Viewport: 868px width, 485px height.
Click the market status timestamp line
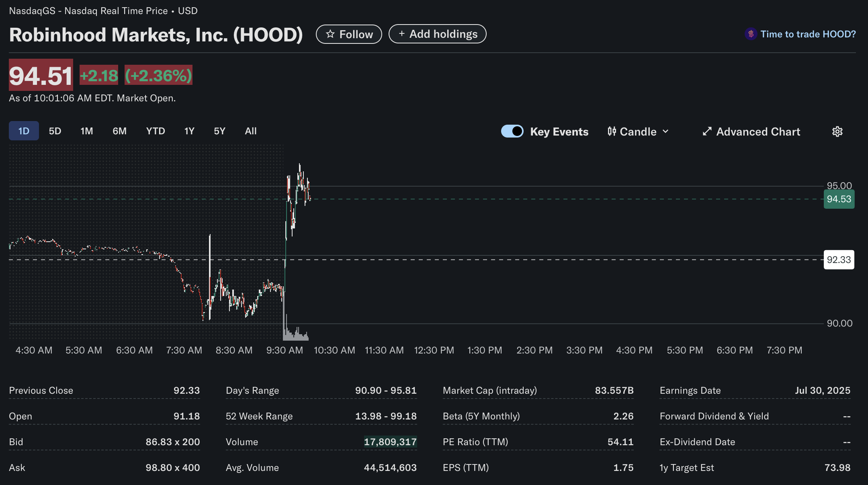[92, 98]
